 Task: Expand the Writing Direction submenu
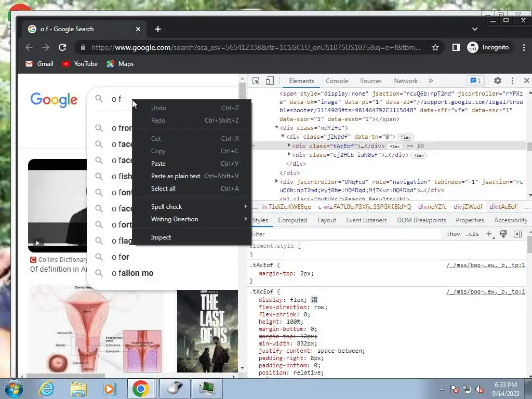click(x=192, y=219)
